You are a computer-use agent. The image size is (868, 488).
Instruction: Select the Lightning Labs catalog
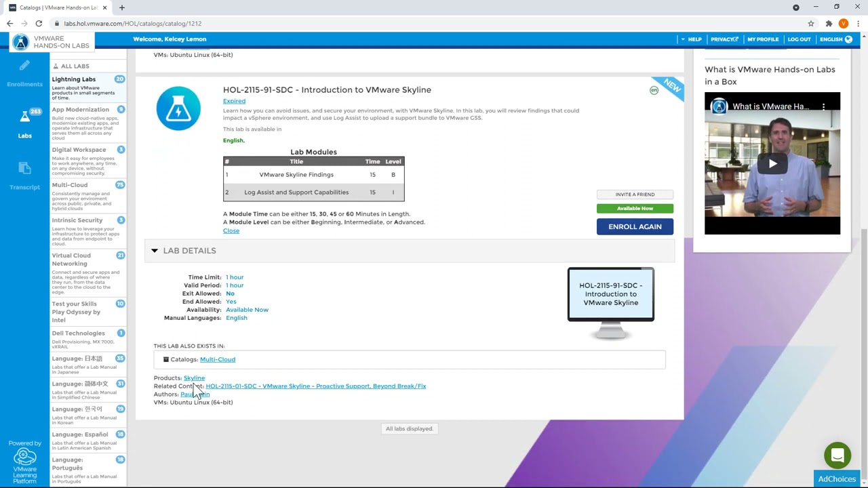[x=88, y=88]
